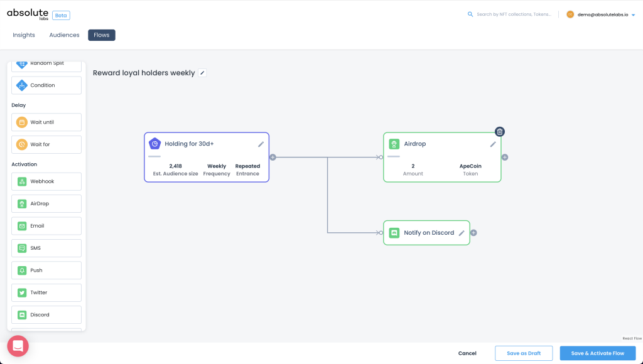Edit the Airdrop node with pencil icon
This screenshot has height=364, width=643.
[493, 144]
